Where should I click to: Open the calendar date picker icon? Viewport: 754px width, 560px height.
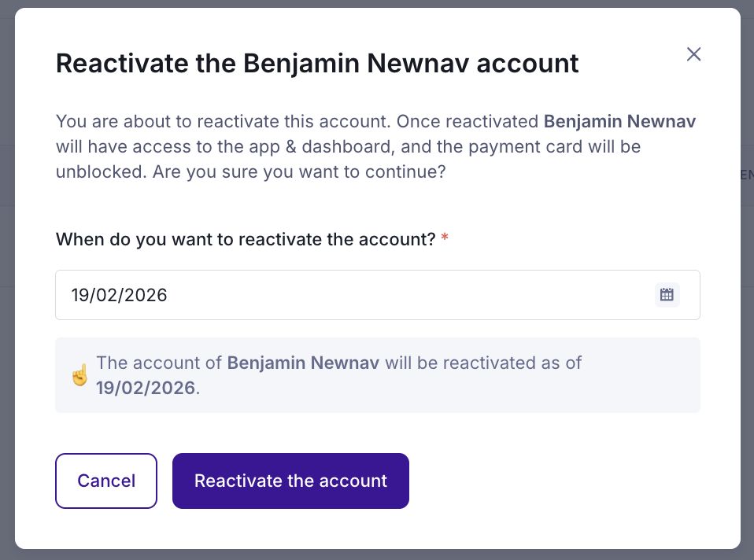point(667,295)
